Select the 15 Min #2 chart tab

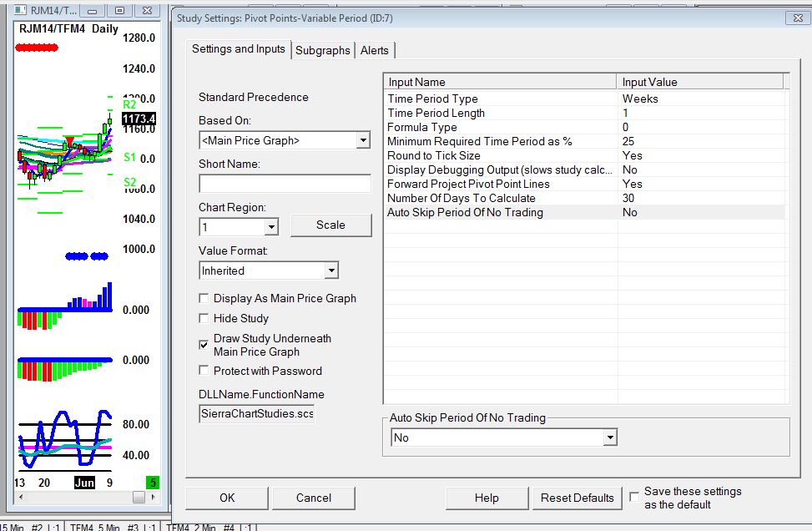tap(31, 526)
